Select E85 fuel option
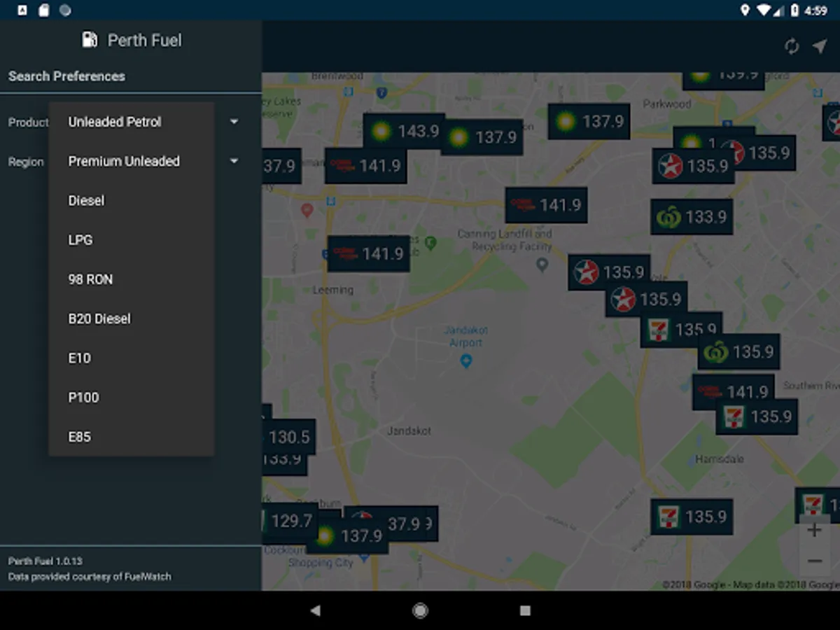This screenshot has width=840, height=630. click(x=132, y=437)
